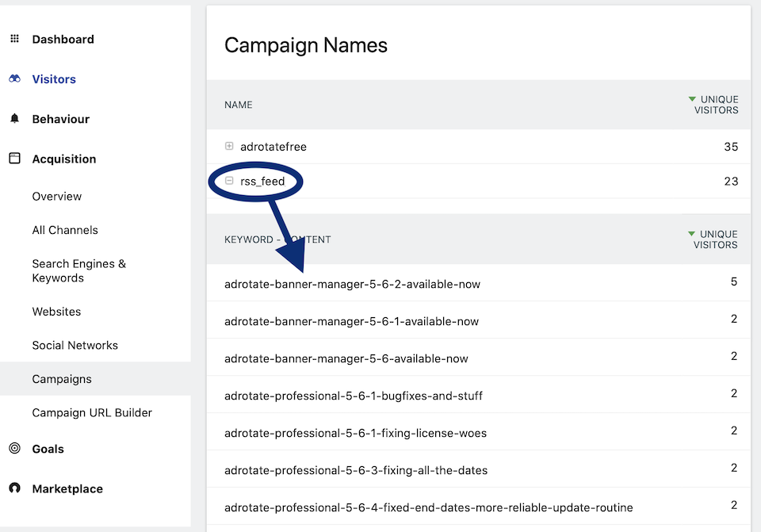The height and width of the screenshot is (532, 761).
Task: Select row adrotate-professional-5-6-1-fixing-license-woes
Action: [479, 431]
